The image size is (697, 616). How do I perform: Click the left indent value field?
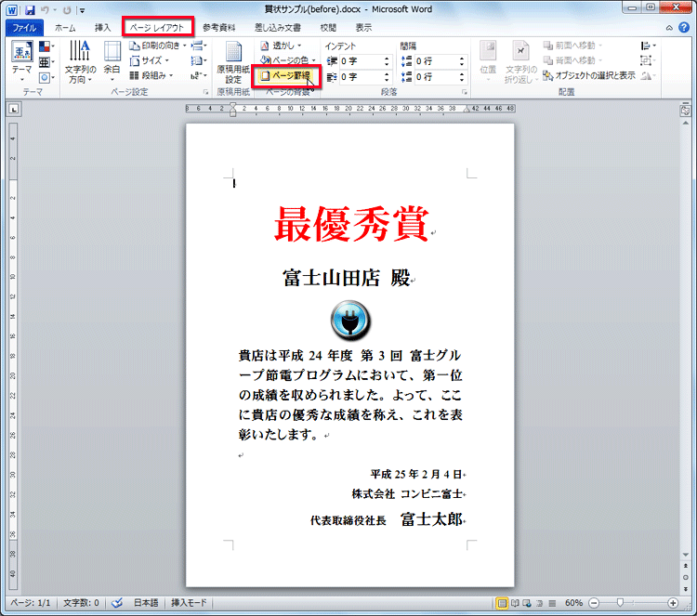361,61
